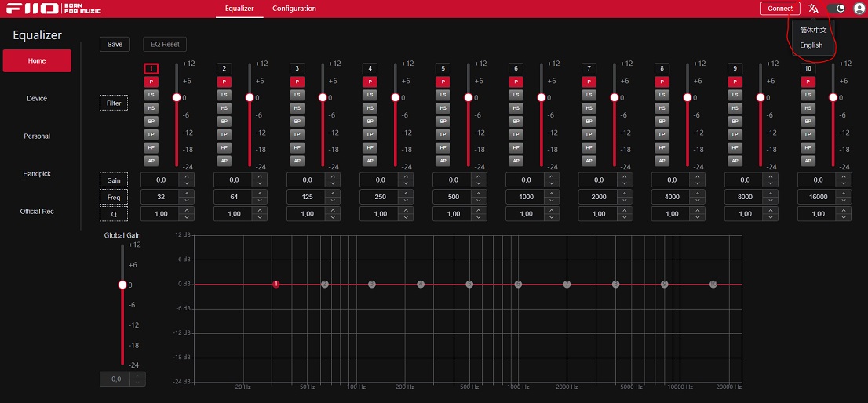Set band 3 filter to HS
Image resolution: width=868 pixels, height=403 pixels.
297,107
